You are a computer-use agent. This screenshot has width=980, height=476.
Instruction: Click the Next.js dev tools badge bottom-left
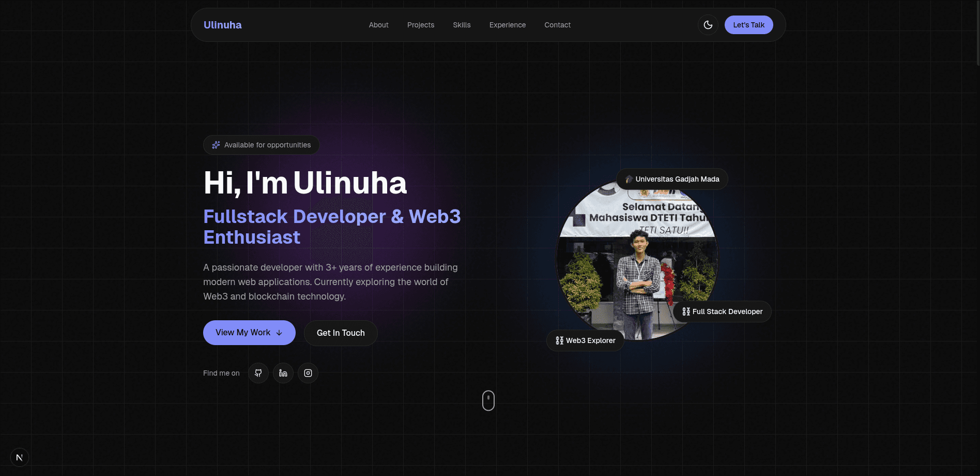tap(20, 457)
